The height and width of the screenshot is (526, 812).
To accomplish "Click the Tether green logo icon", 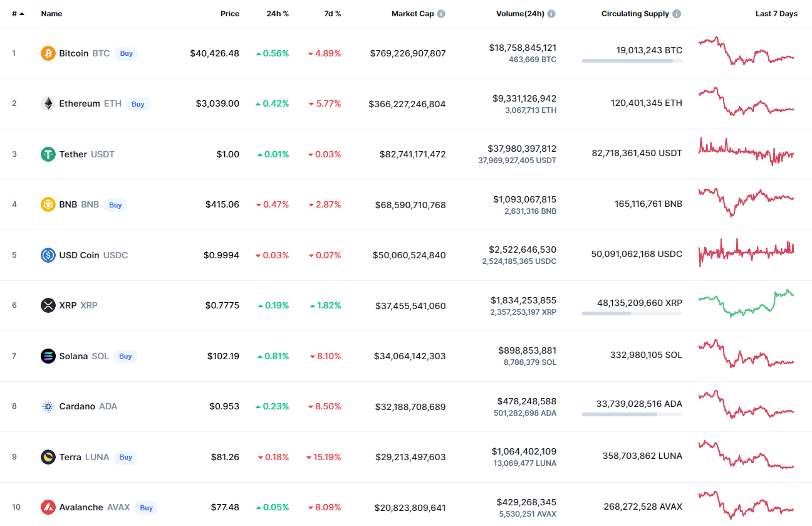I will click(x=48, y=154).
